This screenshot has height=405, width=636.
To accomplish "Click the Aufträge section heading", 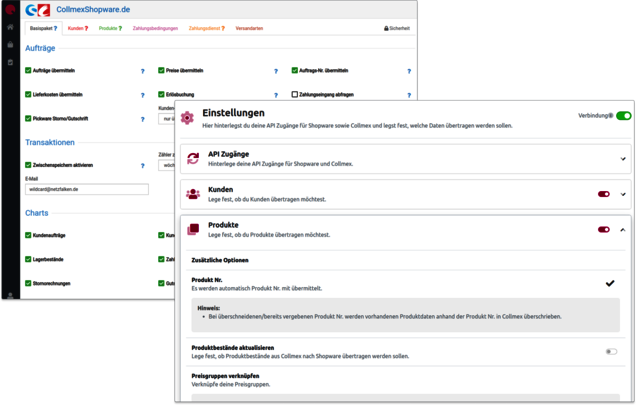I will [40, 48].
